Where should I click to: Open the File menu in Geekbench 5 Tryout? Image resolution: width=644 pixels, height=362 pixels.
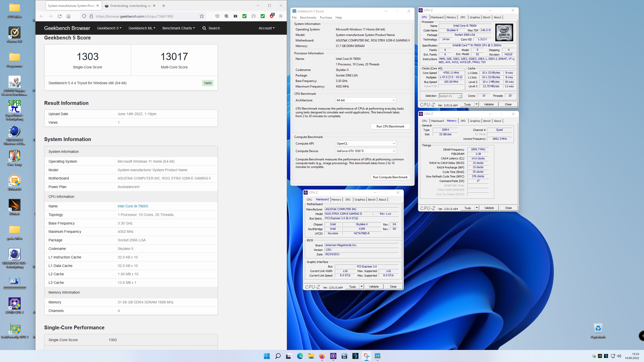pyautogui.click(x=294, y=18)
